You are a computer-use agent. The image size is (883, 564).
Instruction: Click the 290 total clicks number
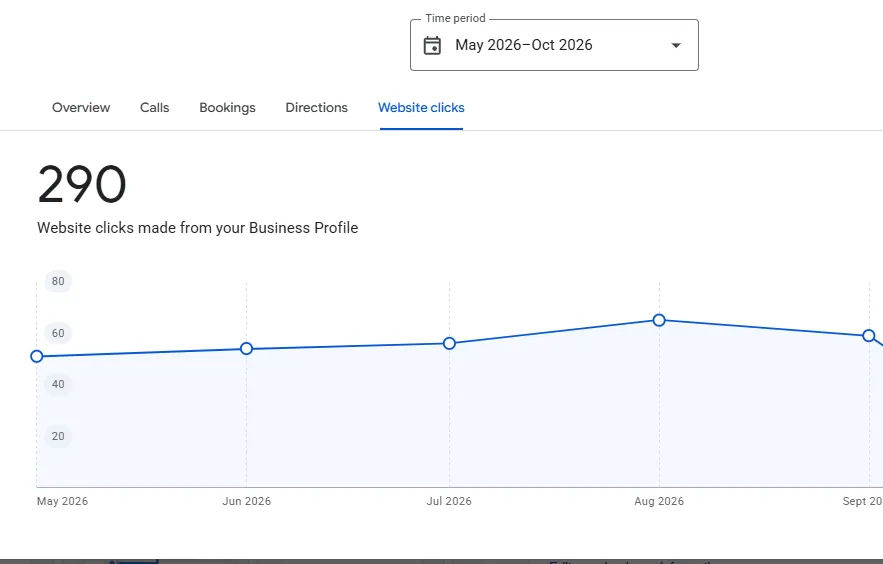point(82,184)
